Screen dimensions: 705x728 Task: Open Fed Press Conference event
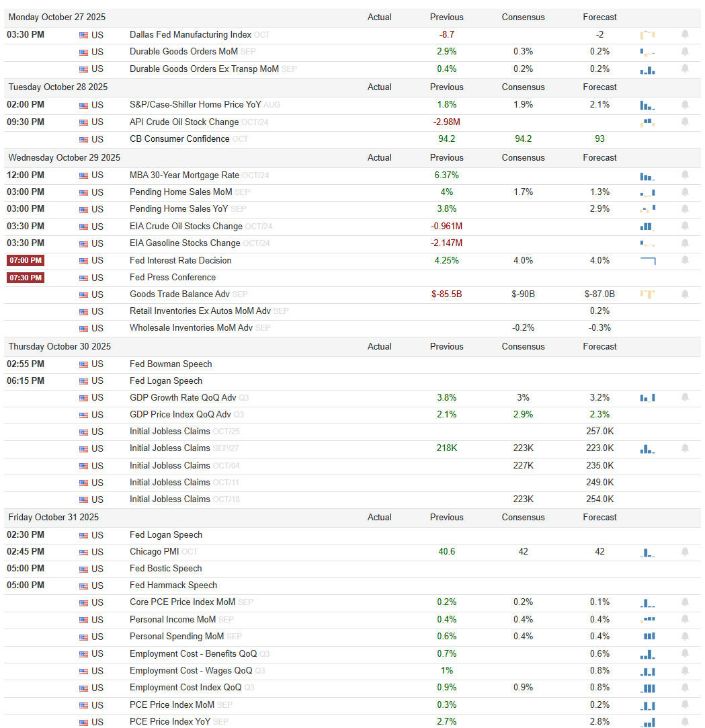173,277
